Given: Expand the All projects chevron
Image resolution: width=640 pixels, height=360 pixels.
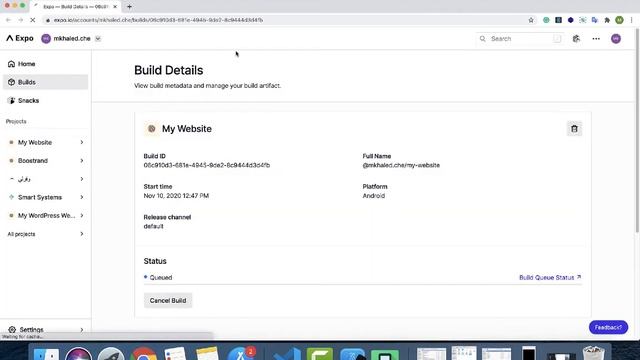Looking at the screenshot, I should (x=82, y=234).
